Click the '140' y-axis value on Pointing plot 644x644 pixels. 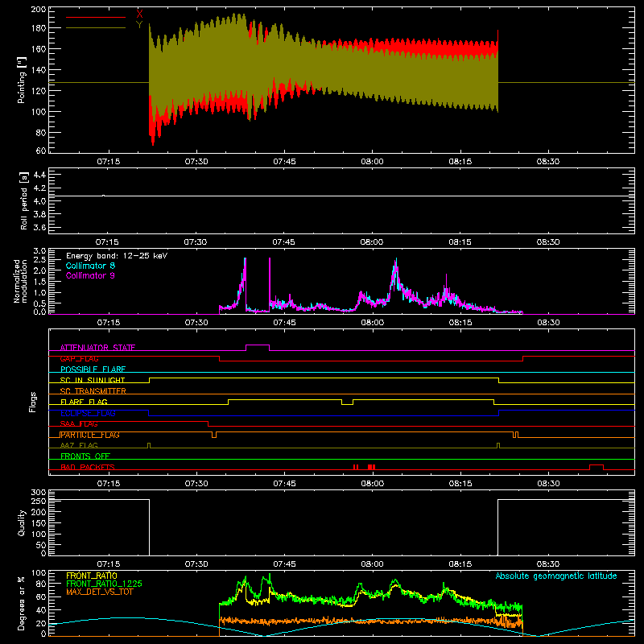pyautogui.click(x=38, y=70)
